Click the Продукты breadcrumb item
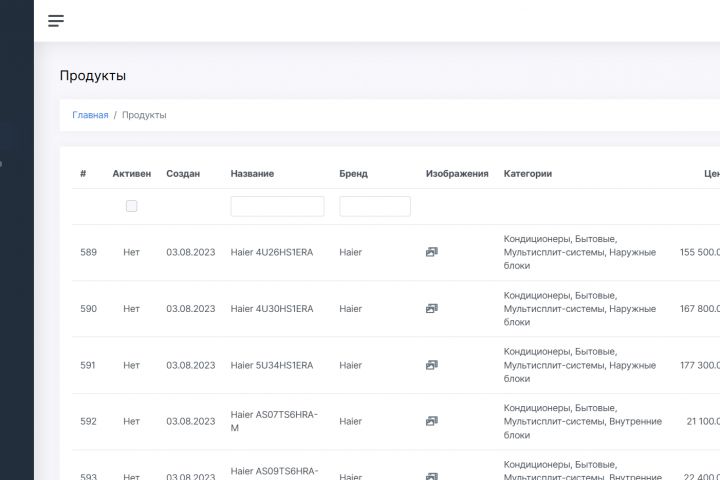Screen dimensions: 720x480 [144, 115]
